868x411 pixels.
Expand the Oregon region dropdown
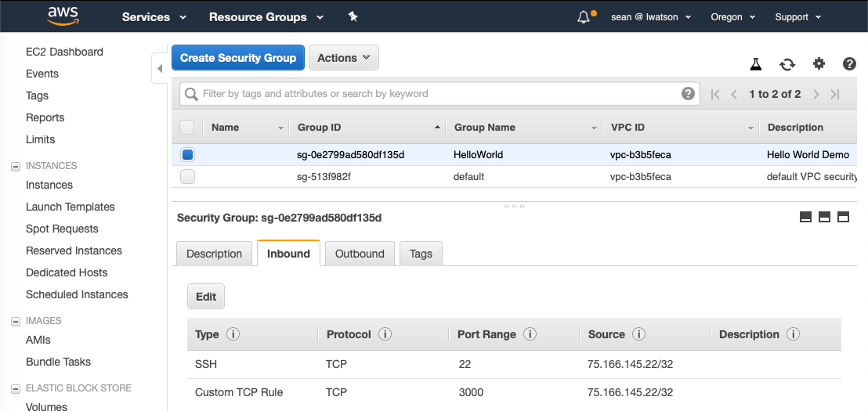(x=732, y=17)
